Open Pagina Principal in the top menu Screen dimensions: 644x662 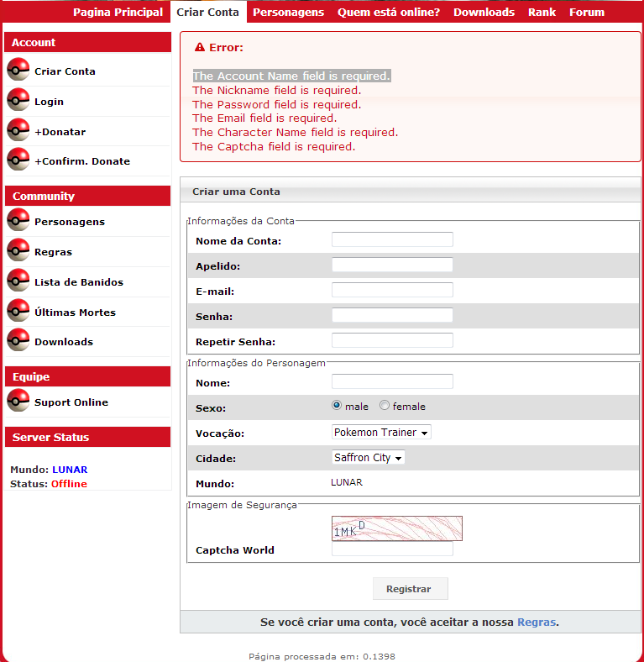pyautogui.click(x=118, y=13)
